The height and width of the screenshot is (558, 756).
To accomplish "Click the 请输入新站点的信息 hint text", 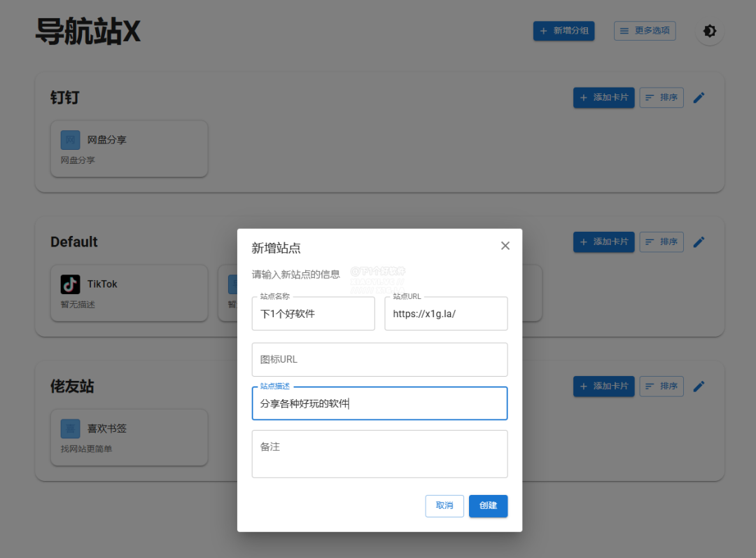I will pyautogui.click(x=295, y=274).
